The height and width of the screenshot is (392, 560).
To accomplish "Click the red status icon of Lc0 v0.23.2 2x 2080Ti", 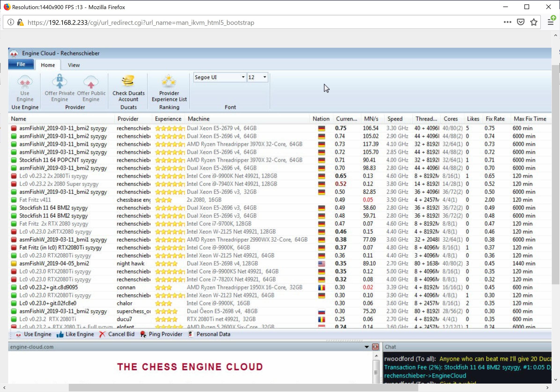I will (14, 176).
